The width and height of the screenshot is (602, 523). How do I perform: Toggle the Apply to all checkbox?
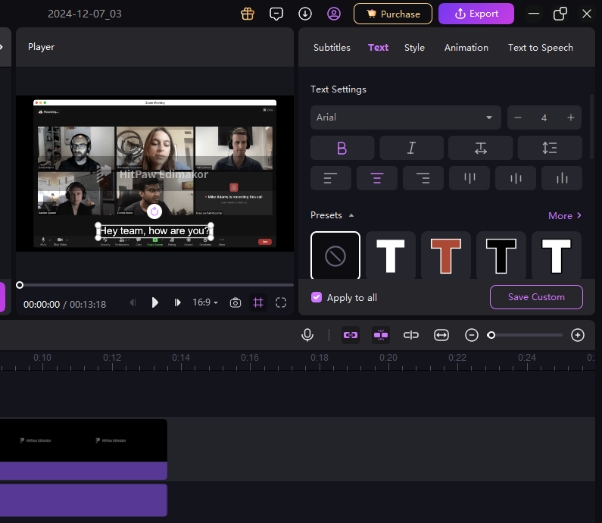[x=316, y=298]
